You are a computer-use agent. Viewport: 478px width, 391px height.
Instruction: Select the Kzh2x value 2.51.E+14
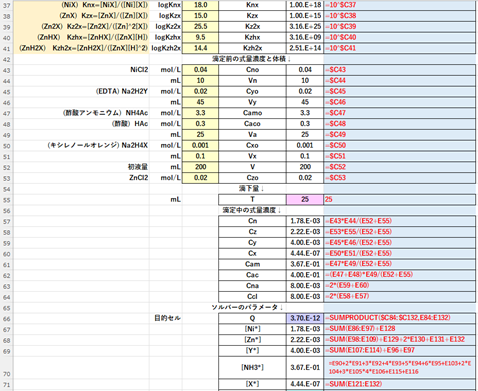tap(305, 48)
